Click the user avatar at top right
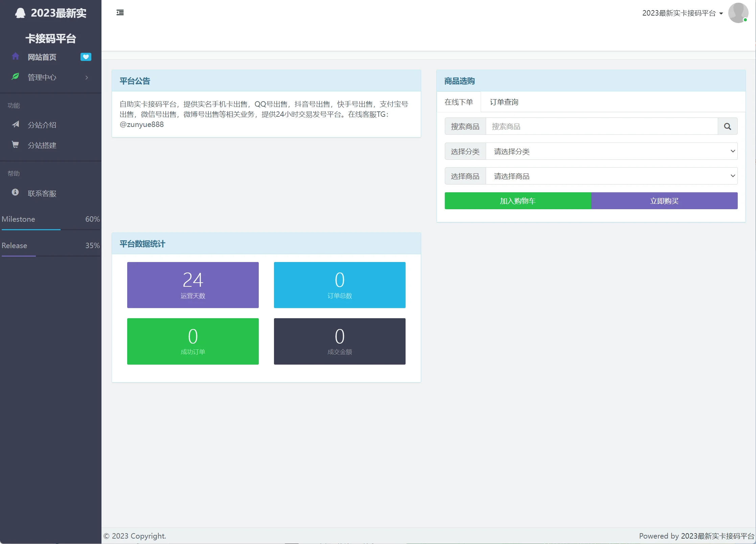This screenshot has width=756, height=544. [738, 13]
